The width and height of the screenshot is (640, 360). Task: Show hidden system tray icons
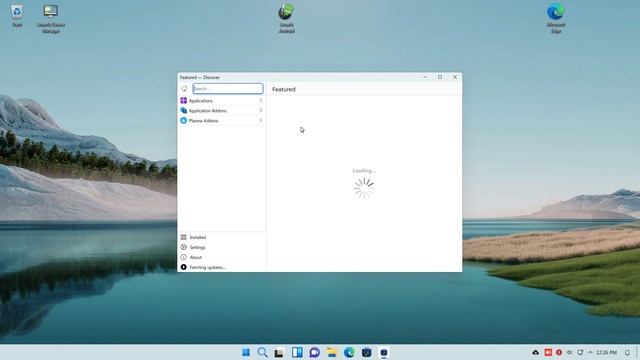pos(590,352)
